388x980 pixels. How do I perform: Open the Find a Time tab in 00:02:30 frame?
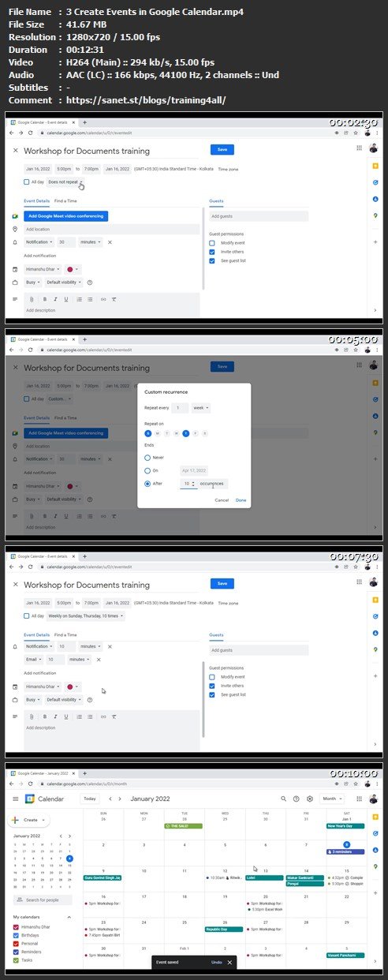click(65, 201)
